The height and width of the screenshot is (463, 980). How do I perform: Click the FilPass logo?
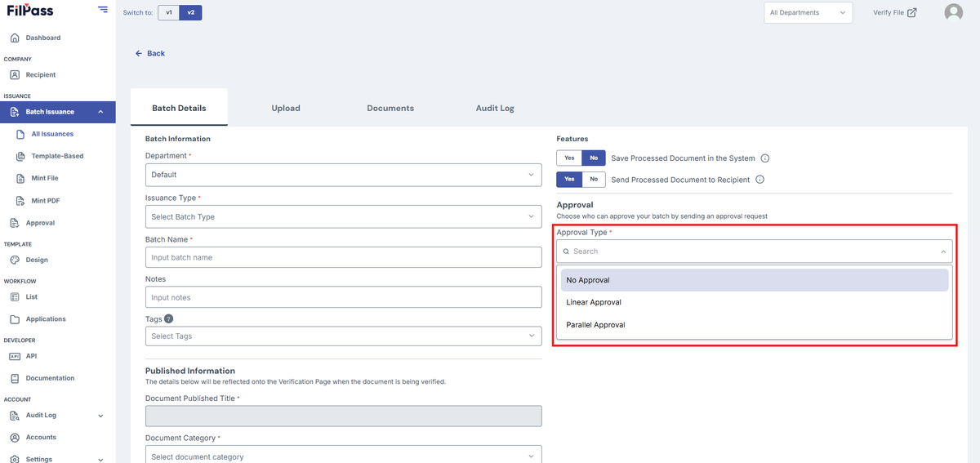(x=30, y=11)
